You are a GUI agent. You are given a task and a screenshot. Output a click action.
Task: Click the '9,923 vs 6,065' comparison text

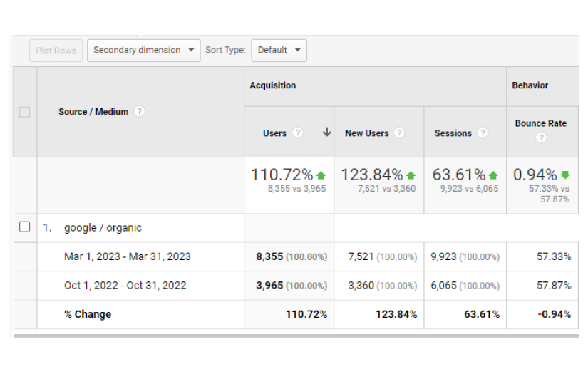tap(469, 189)
